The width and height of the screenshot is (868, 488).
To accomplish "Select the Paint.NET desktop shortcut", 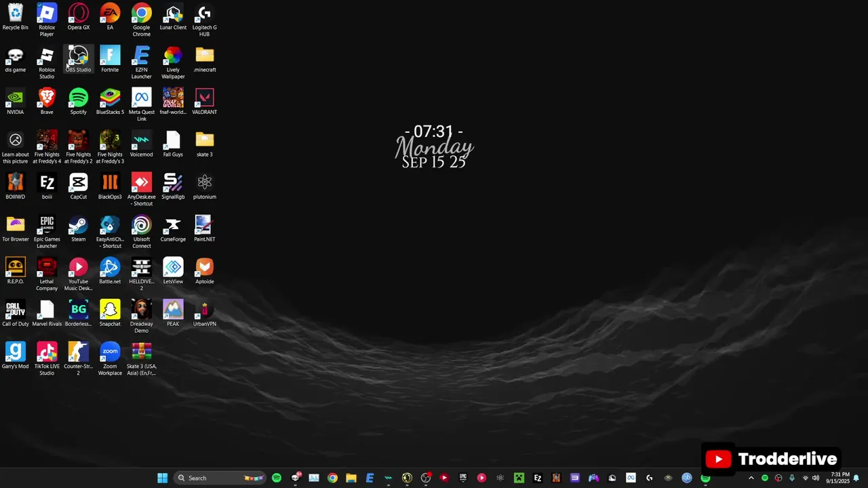I will click(204, 230).
